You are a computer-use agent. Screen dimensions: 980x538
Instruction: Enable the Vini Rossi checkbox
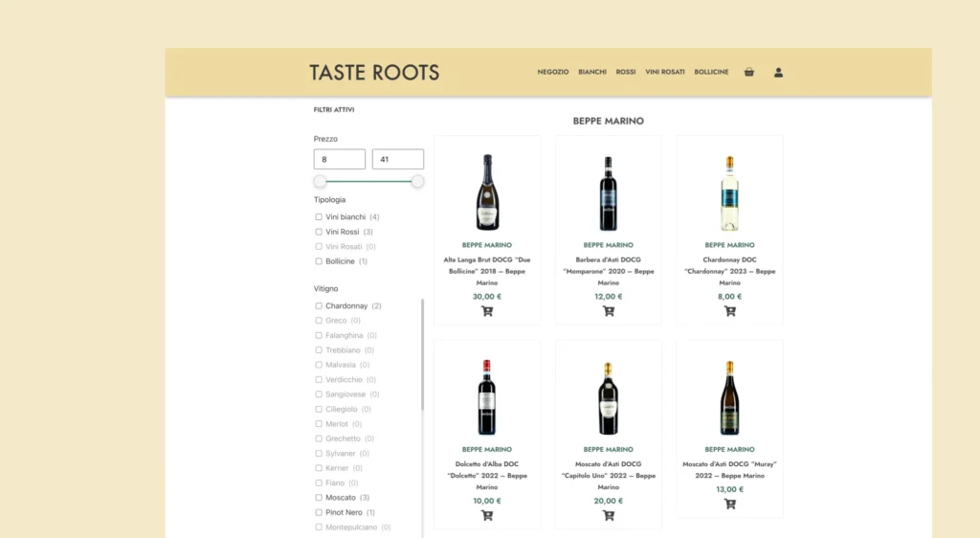pos(319,232)
